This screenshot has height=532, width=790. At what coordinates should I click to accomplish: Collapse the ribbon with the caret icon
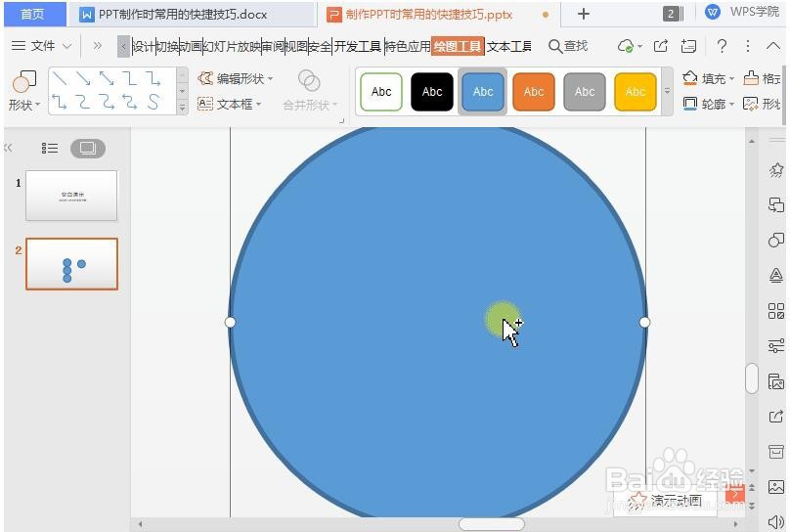(772, 46)
